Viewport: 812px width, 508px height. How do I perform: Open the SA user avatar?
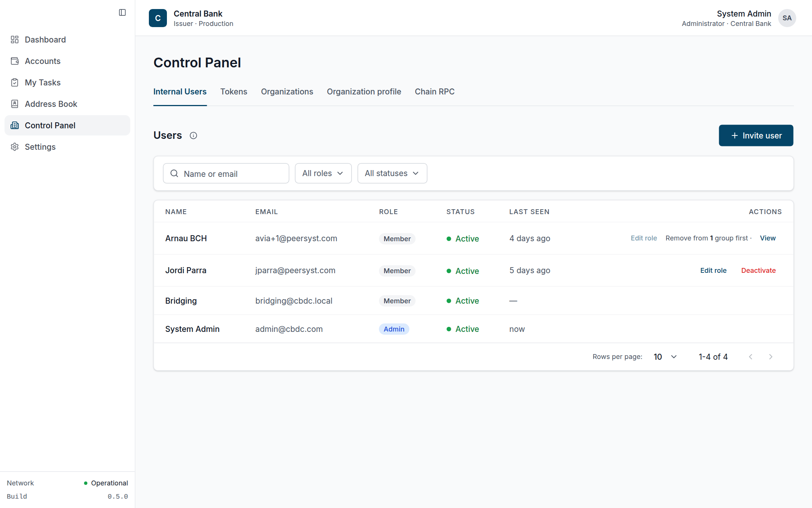pyautogui.click(x=787, y=18)
